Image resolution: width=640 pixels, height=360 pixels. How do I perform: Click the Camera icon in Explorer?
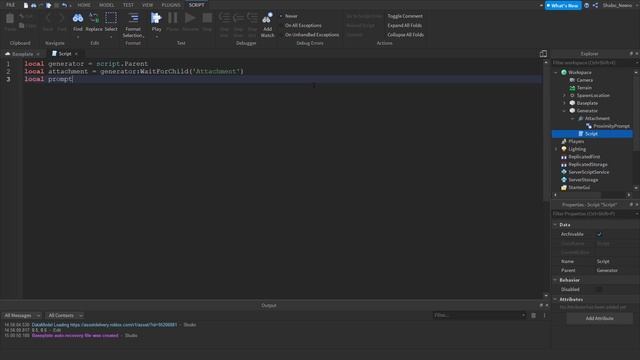pyautogui.click(x=572, y=80)
